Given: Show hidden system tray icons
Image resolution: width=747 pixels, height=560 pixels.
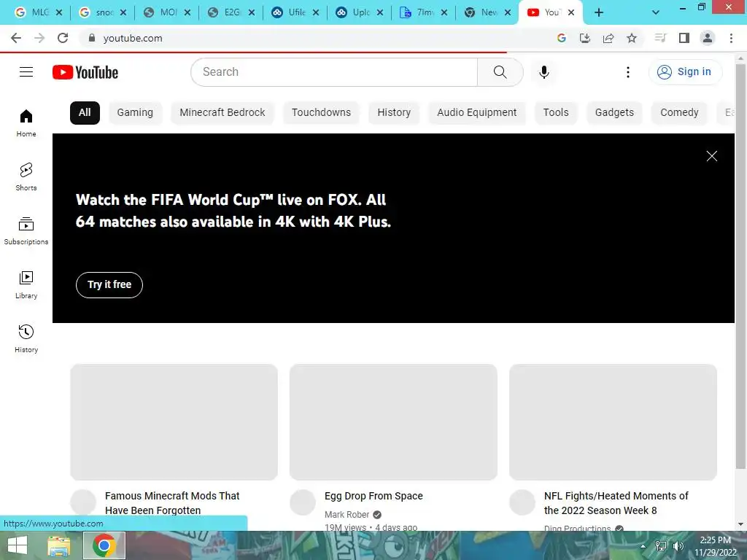Looking at the screenshot, I should click(x=643, y=546).
